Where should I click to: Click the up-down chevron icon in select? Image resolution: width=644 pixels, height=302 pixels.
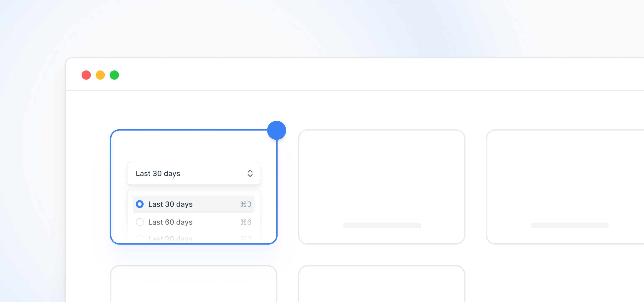point(250,174)
